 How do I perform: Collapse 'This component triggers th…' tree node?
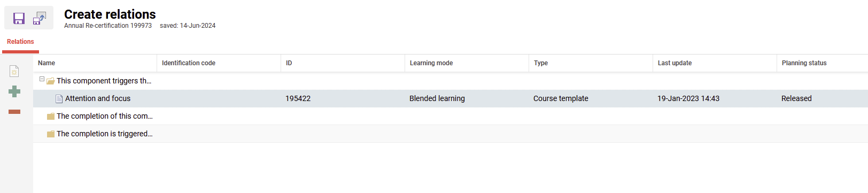42,79
